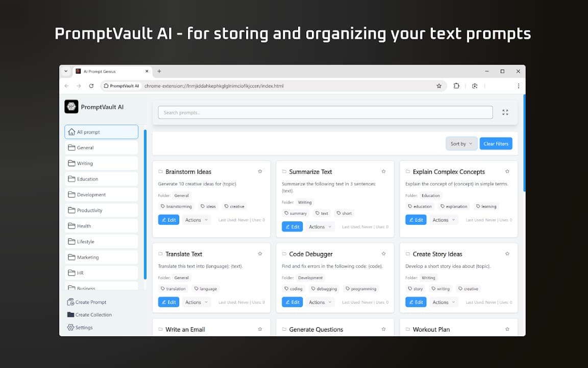Open the Marketing folder
The width and height of the screenshot is (588, 368).
(101, 257)
